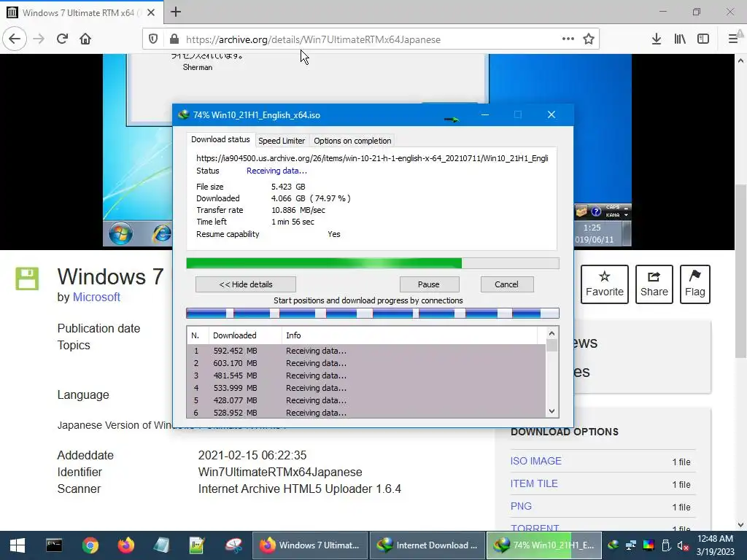Click the green floppy software icon
The image size is (747, 560).
27,279
